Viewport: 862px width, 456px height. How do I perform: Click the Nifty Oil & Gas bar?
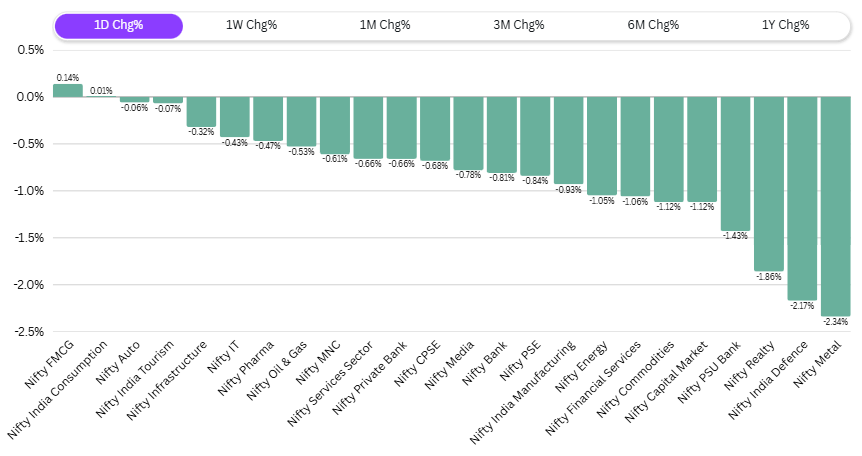point(301,121)
